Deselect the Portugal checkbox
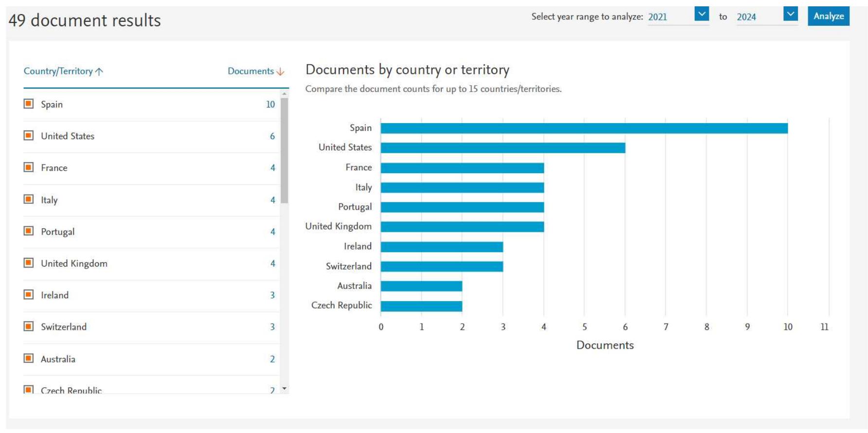Image resolution: width=868 pixels, height=433 pixels. pyautogui.click(x=29, y=231)
